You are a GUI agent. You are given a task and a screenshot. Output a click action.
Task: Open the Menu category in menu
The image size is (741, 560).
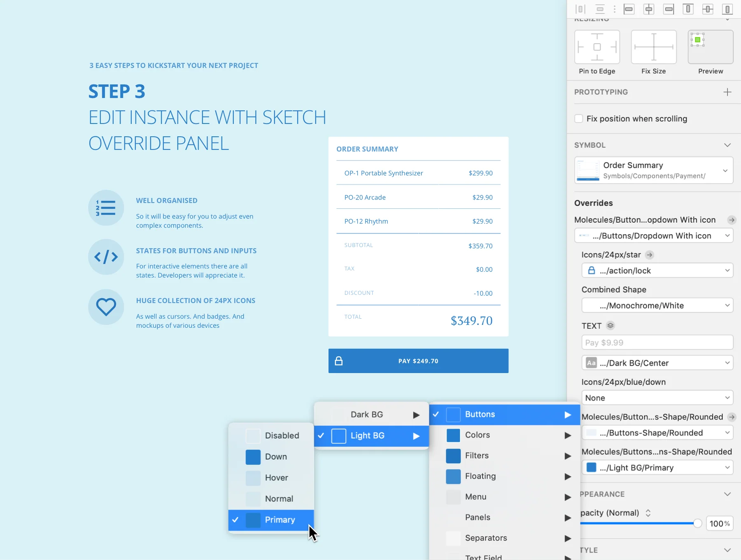[x=504, y=497]
